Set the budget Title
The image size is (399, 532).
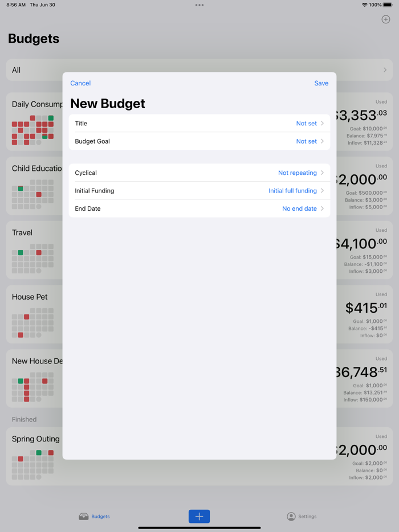tap(199, 123)
